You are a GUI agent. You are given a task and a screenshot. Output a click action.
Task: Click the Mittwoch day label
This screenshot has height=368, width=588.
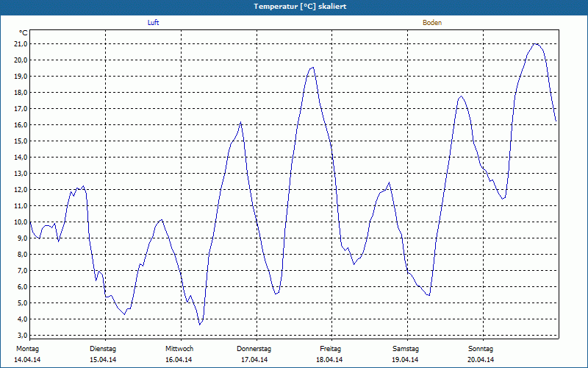(x=179, y=349)
